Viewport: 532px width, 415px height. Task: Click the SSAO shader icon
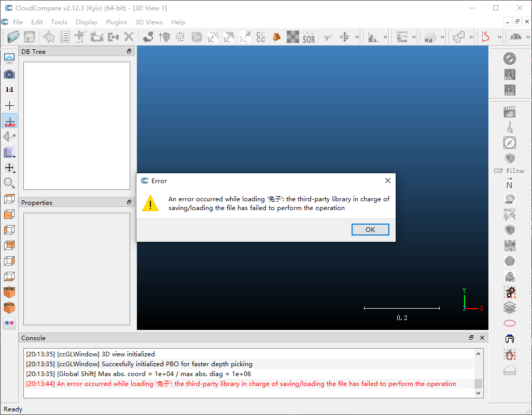click(x=510, y=90)
